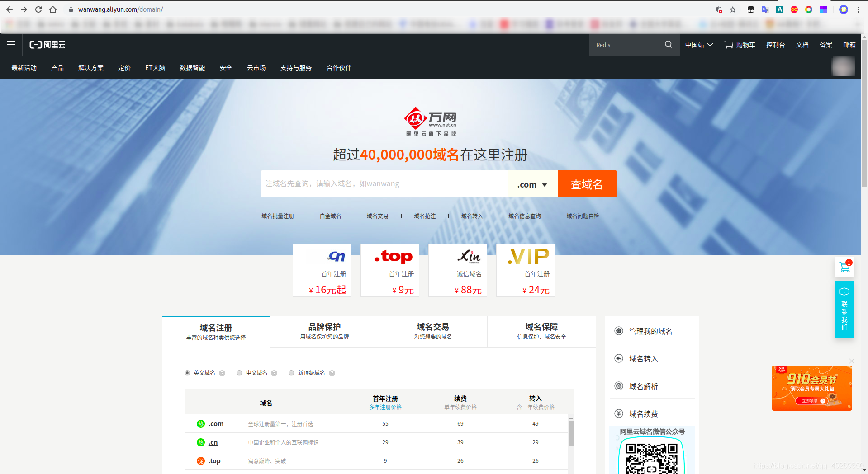
Task: Click the browser address bar URL
Action: [x=120, y=9]
